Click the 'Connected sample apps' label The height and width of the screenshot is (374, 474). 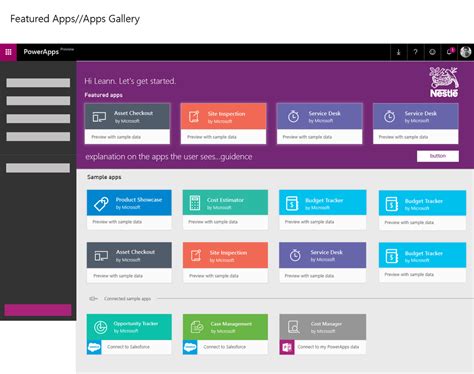(127, 299)
